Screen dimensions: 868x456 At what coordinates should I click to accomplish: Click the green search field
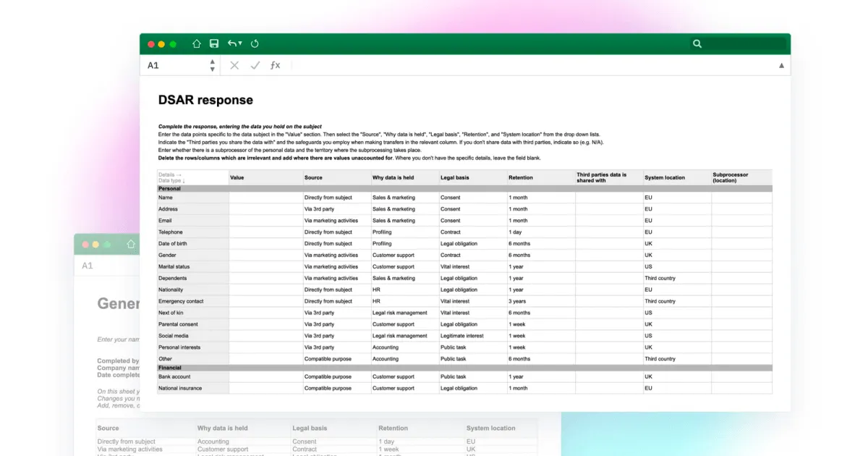(x=746, y=43)
